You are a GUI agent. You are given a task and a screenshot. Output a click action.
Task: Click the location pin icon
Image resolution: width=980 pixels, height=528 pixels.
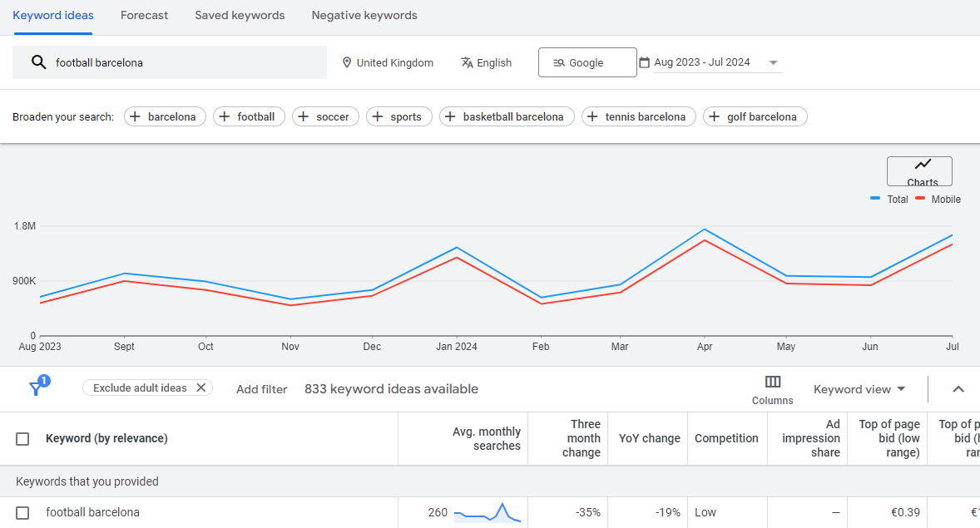click(347, 62)
